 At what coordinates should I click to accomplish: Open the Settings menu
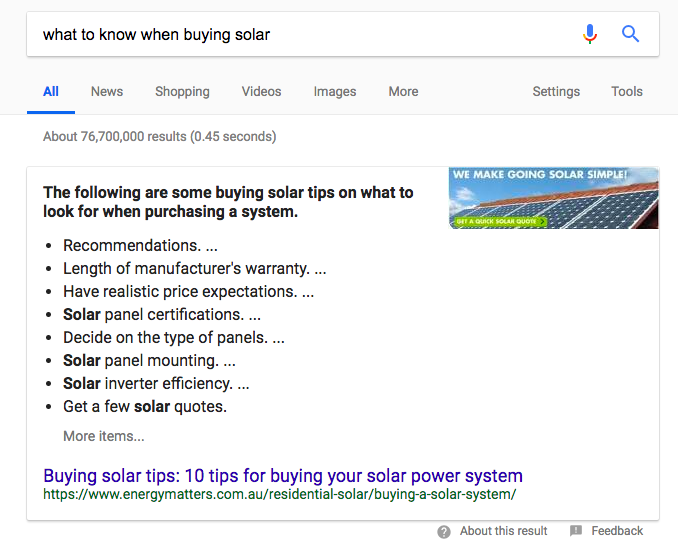point(556,91)
